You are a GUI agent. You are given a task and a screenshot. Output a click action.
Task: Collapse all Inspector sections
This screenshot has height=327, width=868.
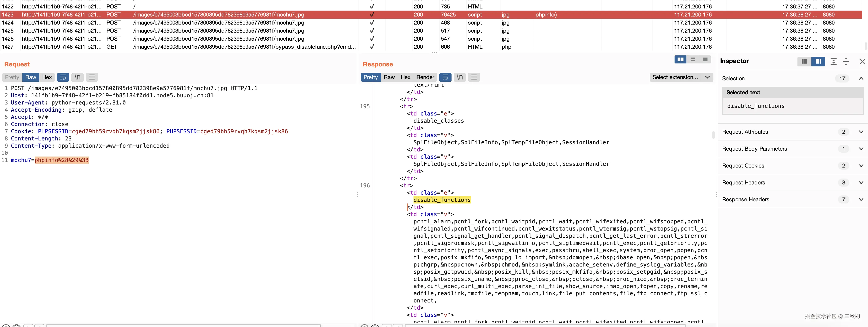point(846,61)
